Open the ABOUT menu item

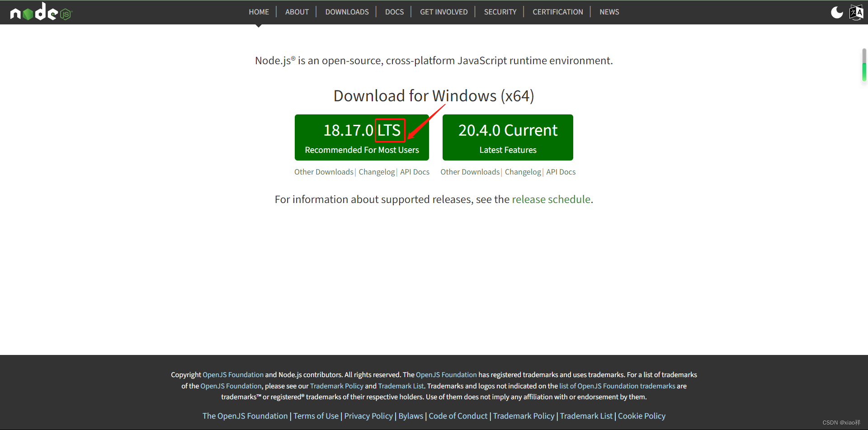tap(297, 12)
